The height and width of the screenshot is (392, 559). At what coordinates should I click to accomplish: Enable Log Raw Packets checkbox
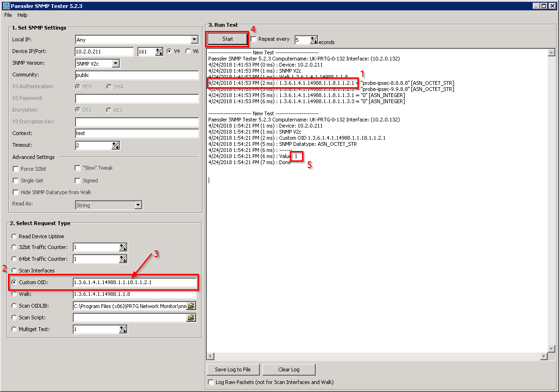tap(211, 382)
